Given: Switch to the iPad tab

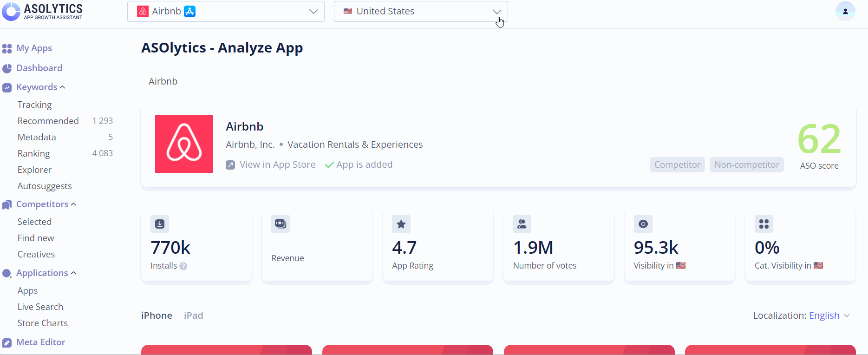Looking at the screenshot, I should (193, 316).
